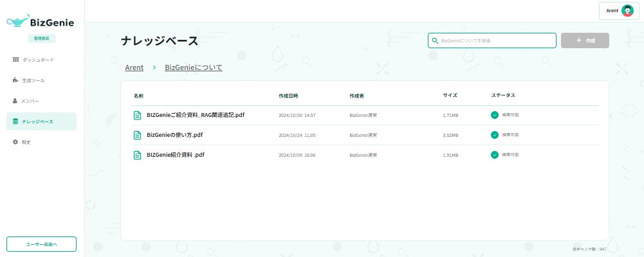Click 検索可能 status text in 1.71MB row

511,115
